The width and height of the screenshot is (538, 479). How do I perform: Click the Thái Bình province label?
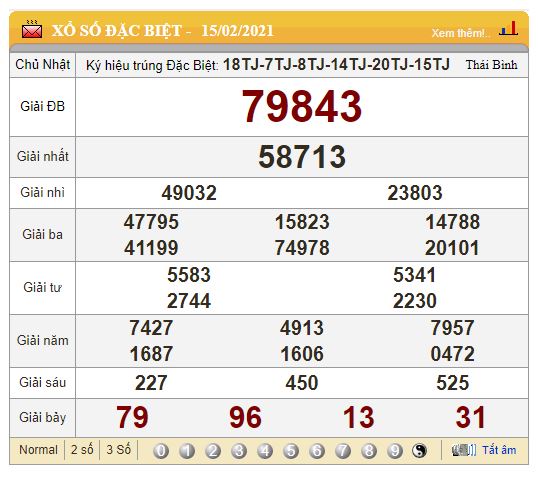[x=491, y=65]
